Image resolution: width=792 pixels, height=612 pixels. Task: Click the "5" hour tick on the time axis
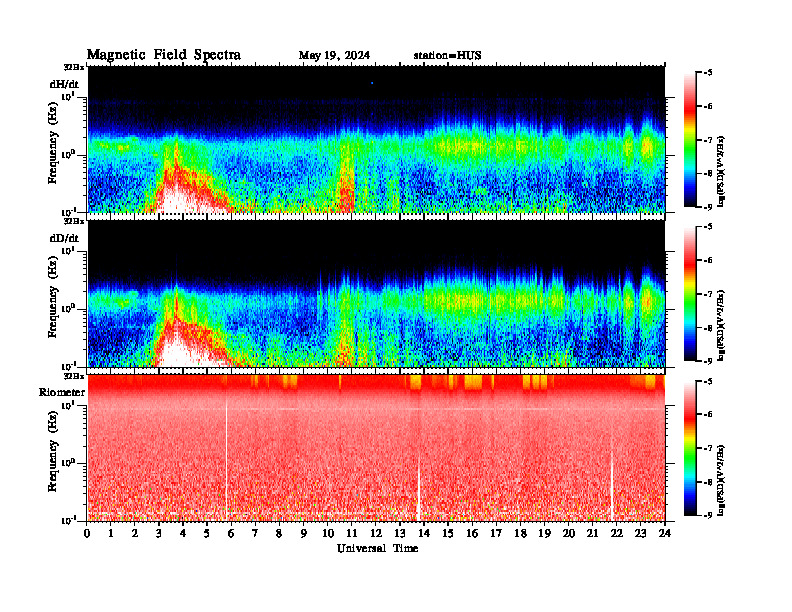(207, 533)
